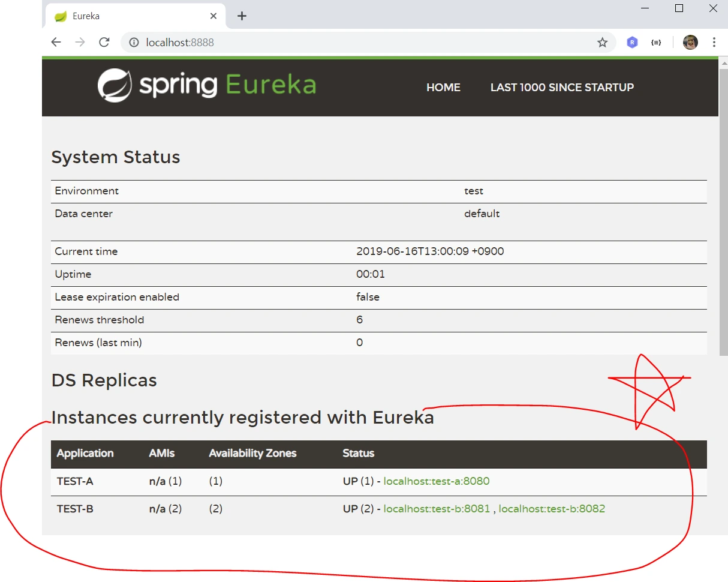
Task: Click the System Status heading
Action: click(116, 157)
